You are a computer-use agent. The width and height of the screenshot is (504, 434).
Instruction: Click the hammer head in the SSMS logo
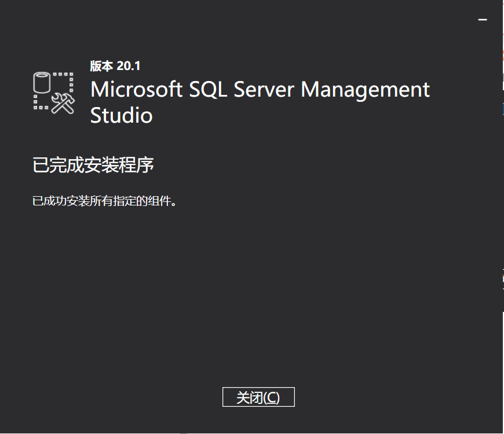click(x=70, y=99)
